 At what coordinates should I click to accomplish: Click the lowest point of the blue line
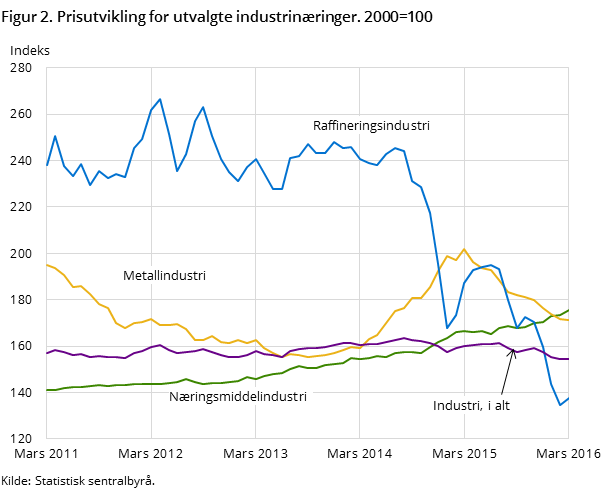[560, 405]
